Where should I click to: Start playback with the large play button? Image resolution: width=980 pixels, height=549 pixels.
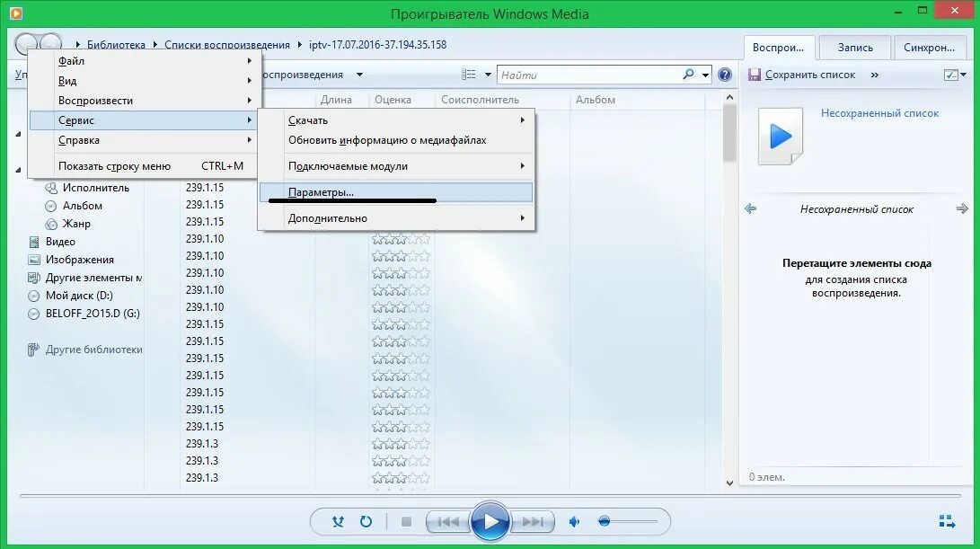[x=490, y=521]
